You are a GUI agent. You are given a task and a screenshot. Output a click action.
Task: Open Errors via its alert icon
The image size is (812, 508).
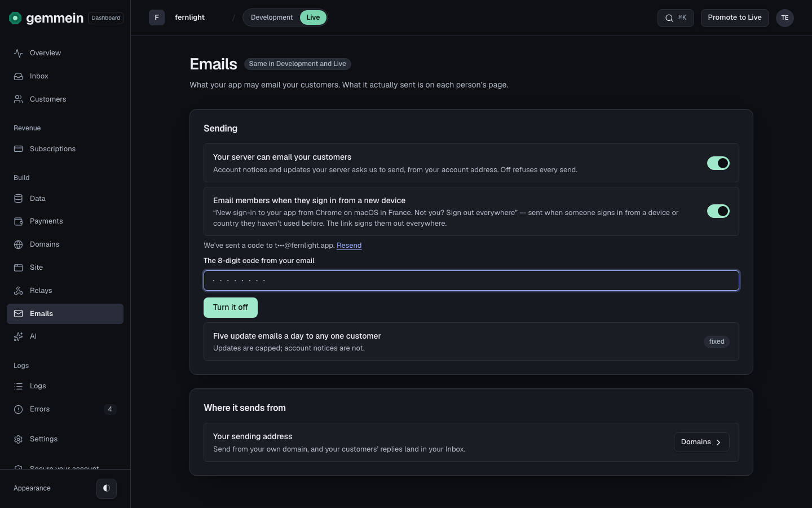click(x=19, y=409)
